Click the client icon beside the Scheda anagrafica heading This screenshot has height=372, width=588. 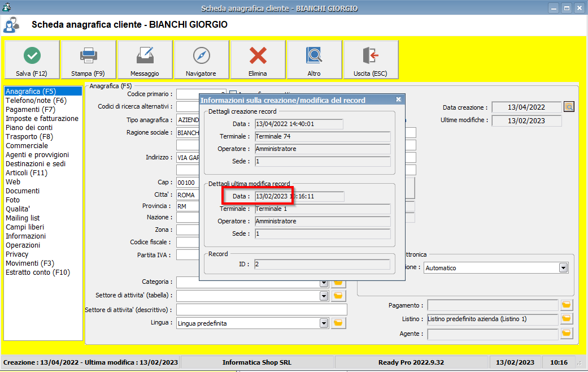coord(11,25)
